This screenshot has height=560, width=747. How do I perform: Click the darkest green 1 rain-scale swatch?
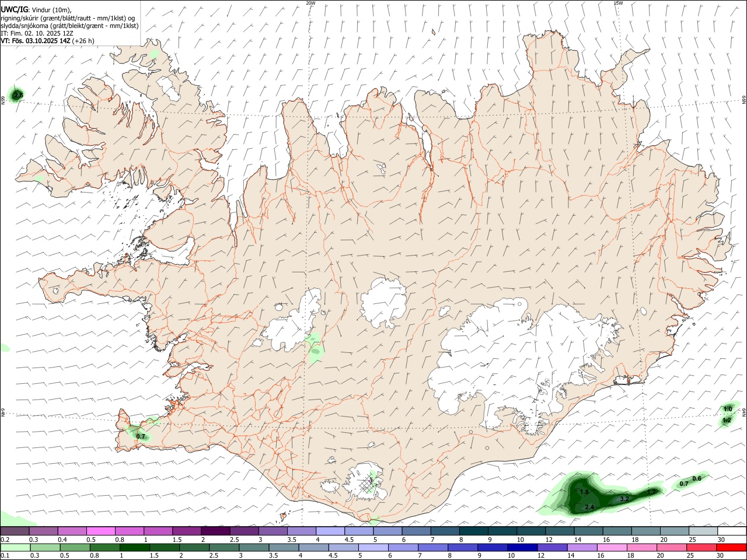click(134, 547)
